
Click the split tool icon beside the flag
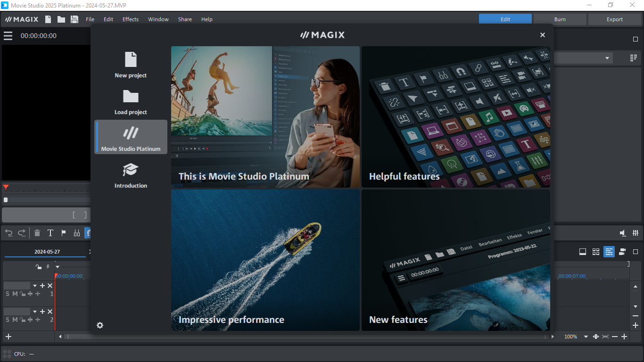[x=77, y=233]
